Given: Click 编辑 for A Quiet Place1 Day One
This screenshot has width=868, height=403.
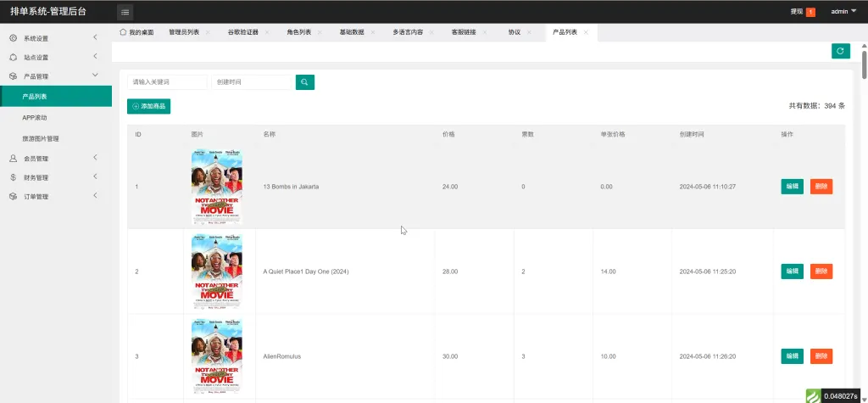Looking at the screenshot, I should [x=793, y=271].
